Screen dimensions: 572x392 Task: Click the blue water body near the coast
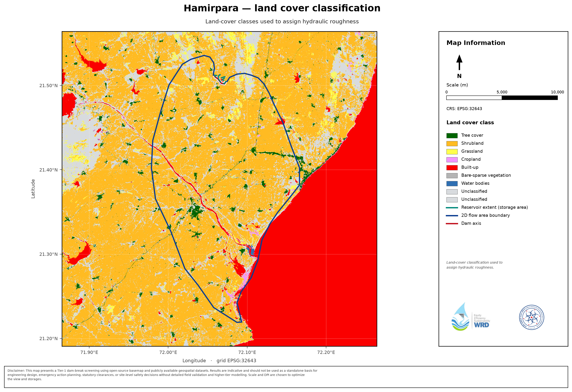[251, 251]
